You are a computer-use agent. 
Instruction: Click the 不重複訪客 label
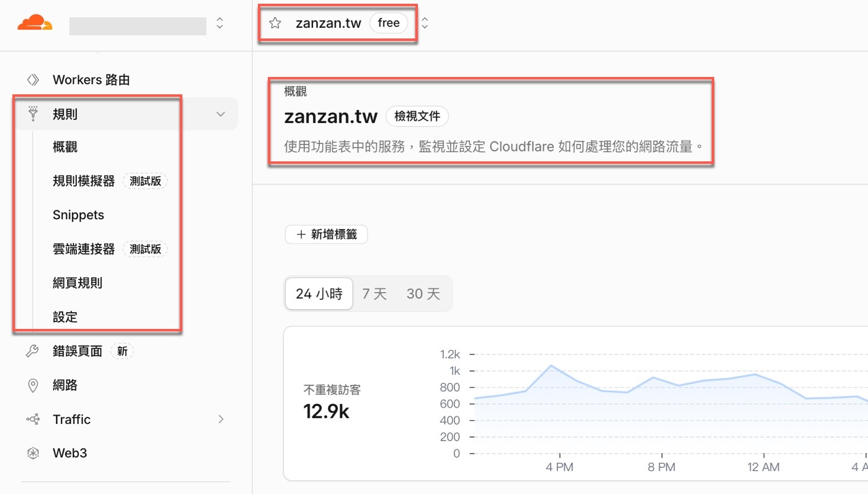click(332, 390)
